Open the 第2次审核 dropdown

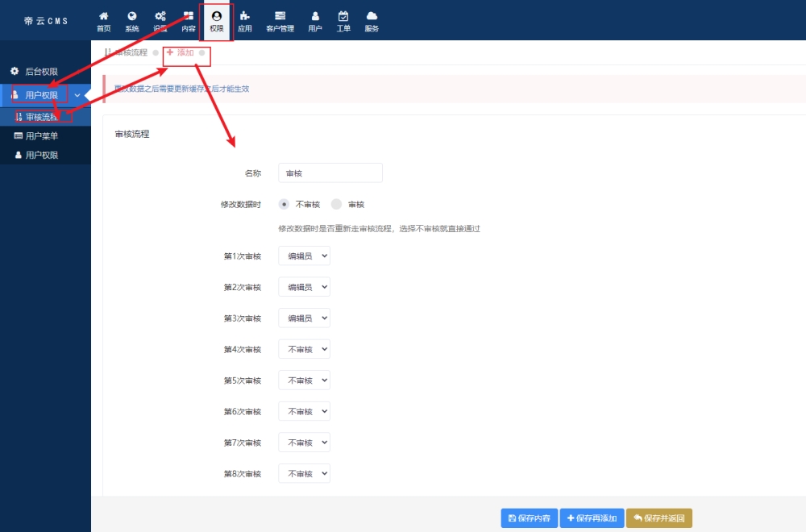coord(305,287)
